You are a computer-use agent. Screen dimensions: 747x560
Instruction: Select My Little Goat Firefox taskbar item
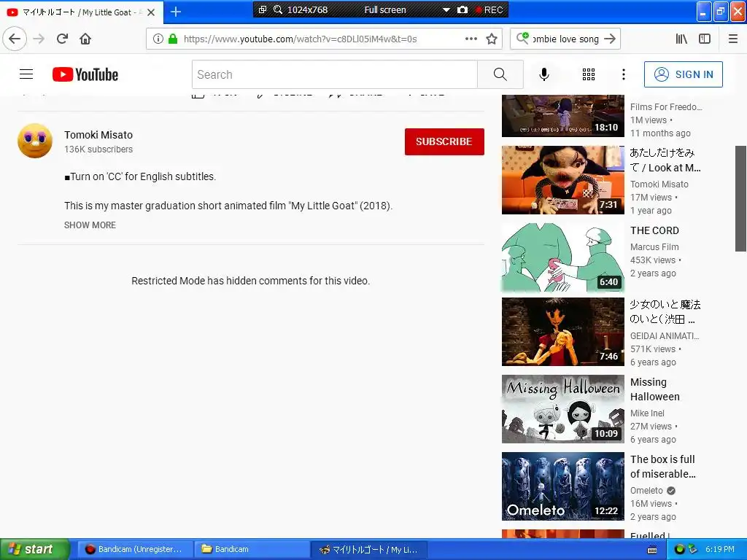tap(368, 549)
